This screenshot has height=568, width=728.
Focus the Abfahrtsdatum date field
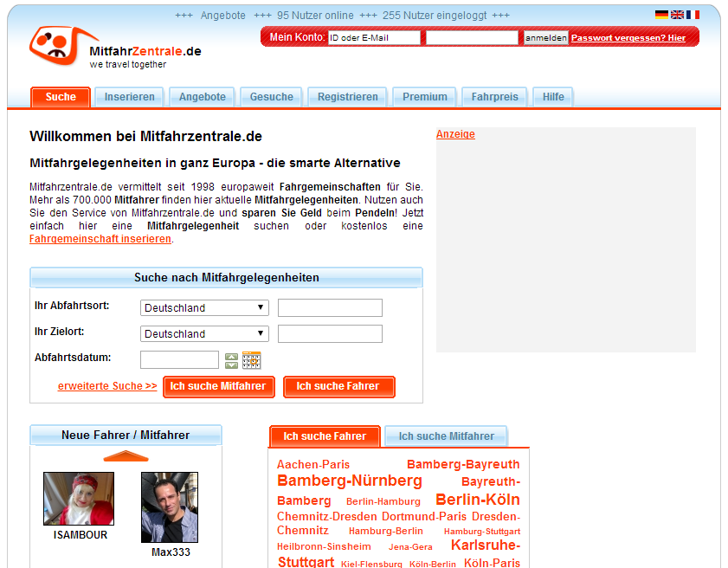click(179, 360)
